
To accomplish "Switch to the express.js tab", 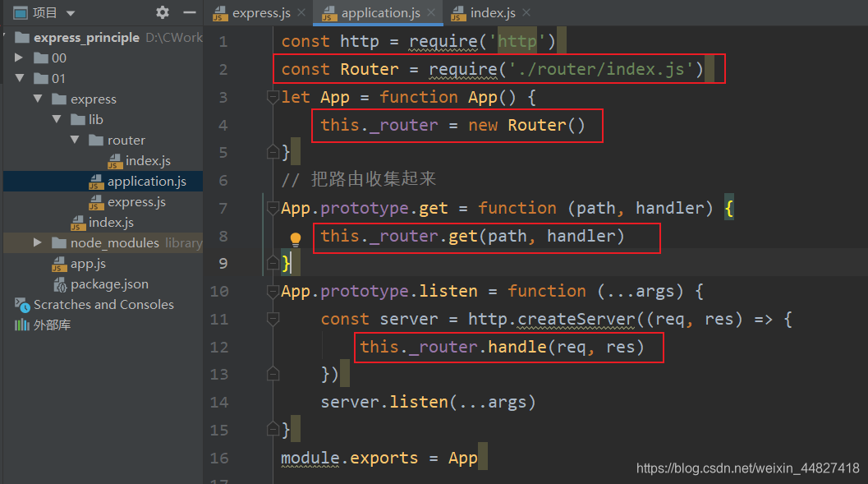I will pyautogui.click(x=261, y=13).
